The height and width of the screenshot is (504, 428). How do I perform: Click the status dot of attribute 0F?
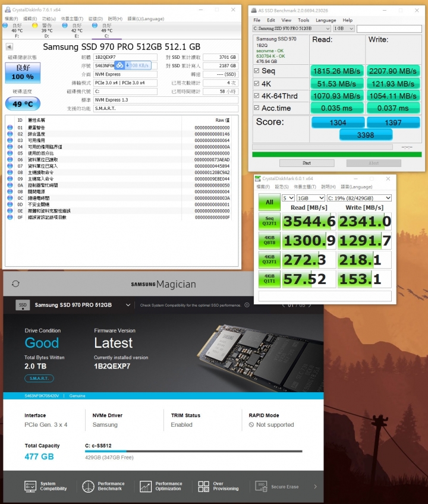(x=10, y=218)
